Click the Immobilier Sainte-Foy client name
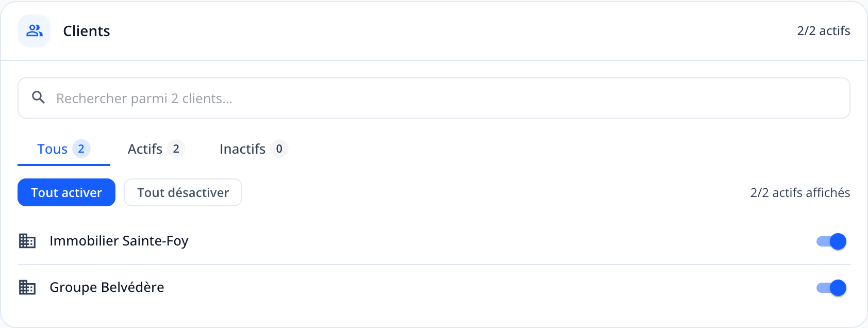 pyautogui.click(x=119, y=241)
